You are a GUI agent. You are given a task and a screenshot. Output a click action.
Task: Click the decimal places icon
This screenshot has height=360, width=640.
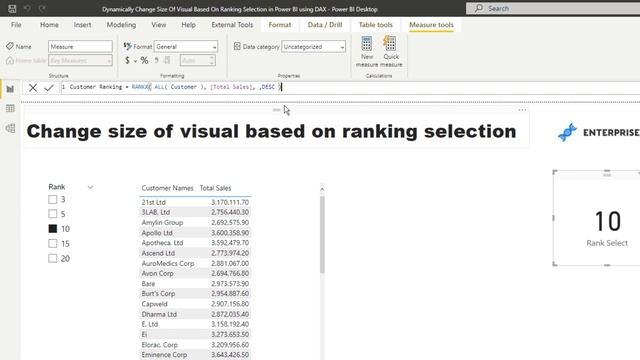click(x=167, y=60)
